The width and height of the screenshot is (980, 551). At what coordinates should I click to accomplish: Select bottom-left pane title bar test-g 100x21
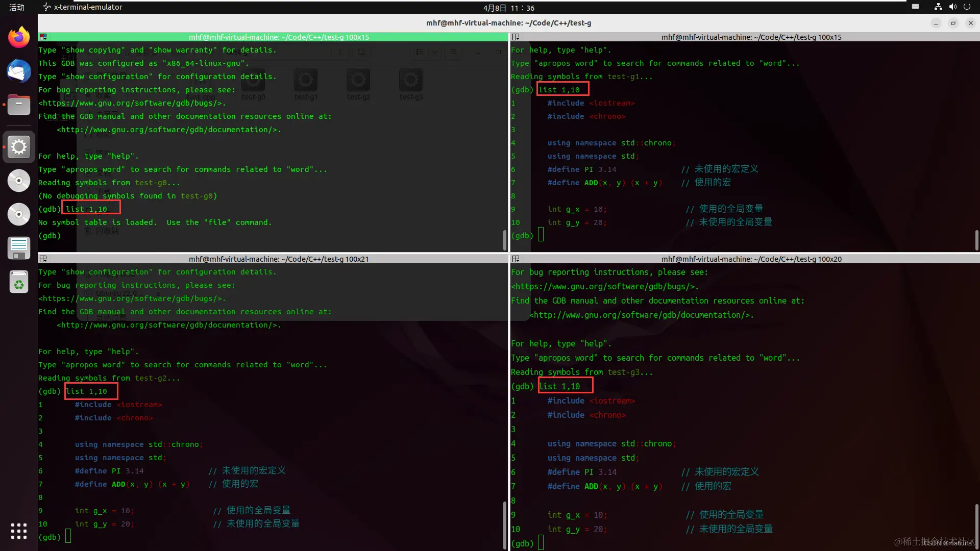(279, 259)
